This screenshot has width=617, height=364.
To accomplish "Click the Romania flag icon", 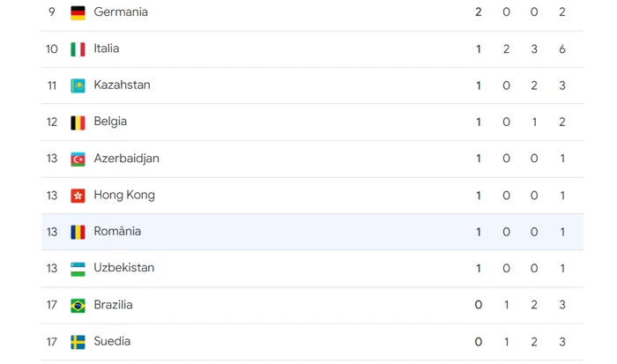I will pos(78,232).
